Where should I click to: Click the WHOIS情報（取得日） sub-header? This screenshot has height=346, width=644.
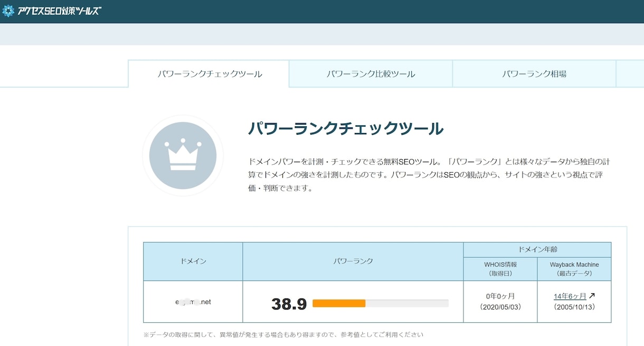(x=500, y=269)
